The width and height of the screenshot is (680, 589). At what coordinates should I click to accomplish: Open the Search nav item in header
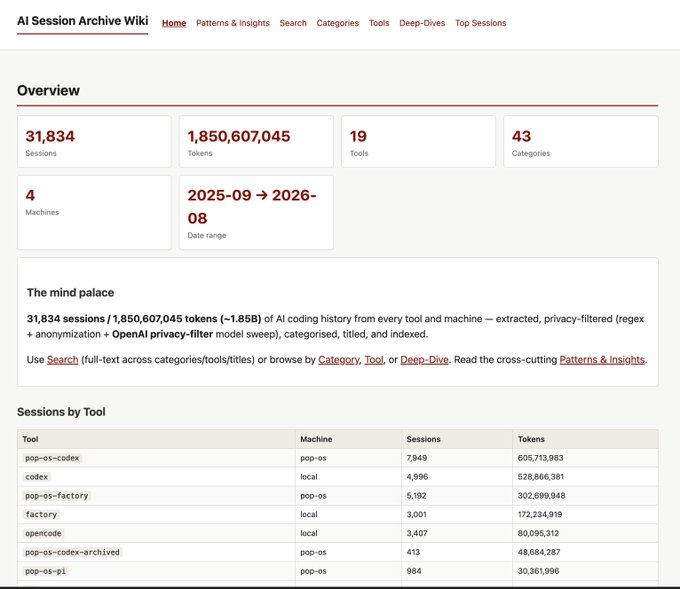point(293,23)
